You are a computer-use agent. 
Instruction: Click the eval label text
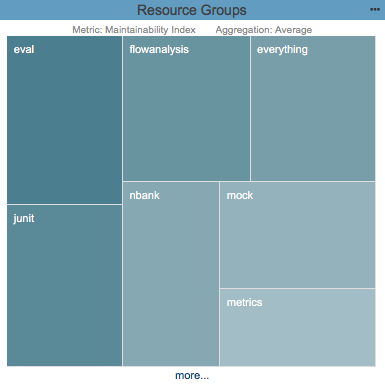tap(24, 49)
